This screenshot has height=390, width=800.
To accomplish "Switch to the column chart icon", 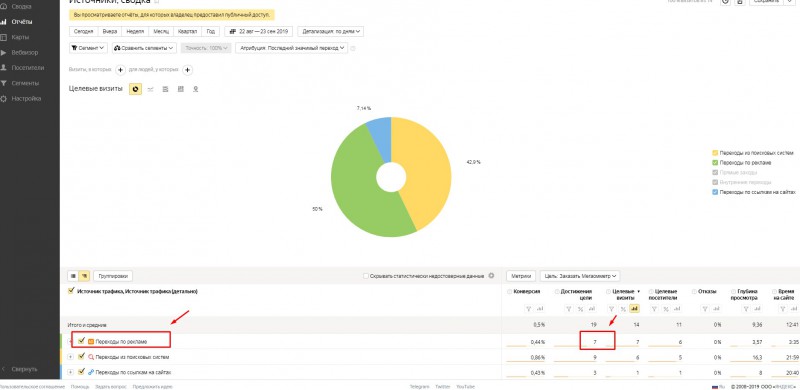I will pos(180,89).
